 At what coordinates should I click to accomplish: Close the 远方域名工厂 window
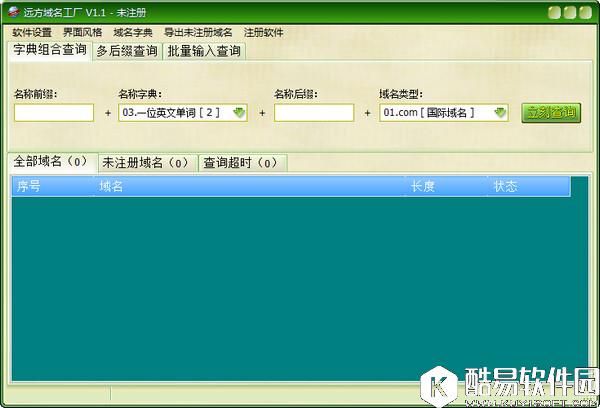[x=585, y=13]
